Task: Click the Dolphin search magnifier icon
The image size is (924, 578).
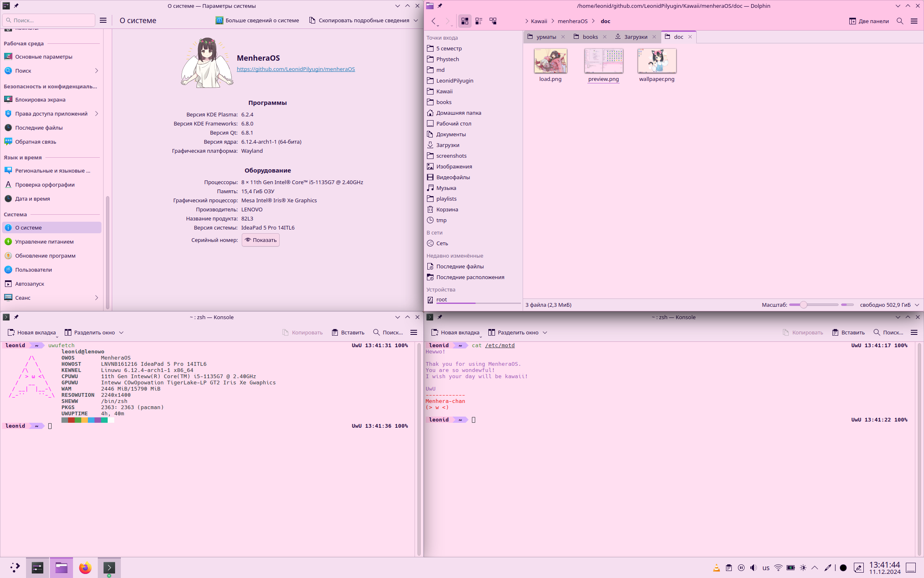Action: click(900, 21)
